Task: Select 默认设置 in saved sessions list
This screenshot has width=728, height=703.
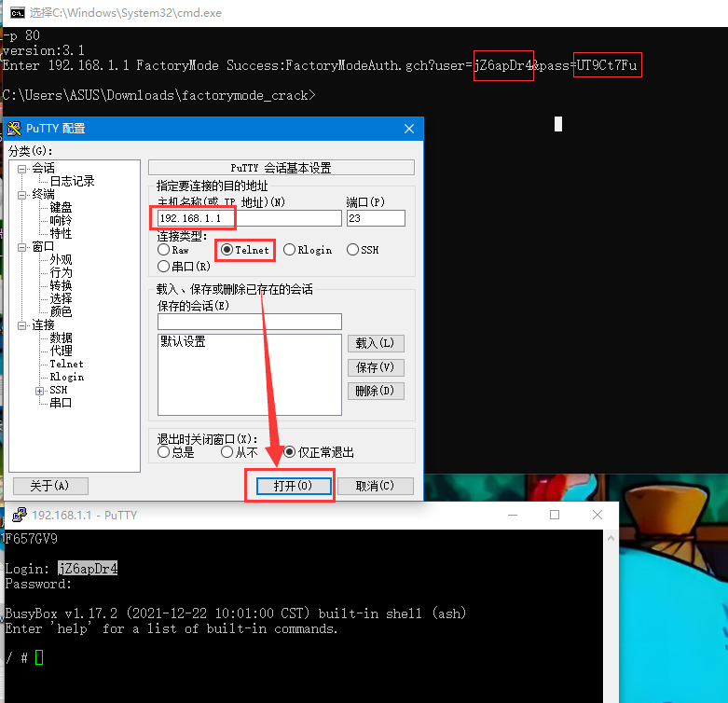Action: pyautogui.click(x=183, y=342)
